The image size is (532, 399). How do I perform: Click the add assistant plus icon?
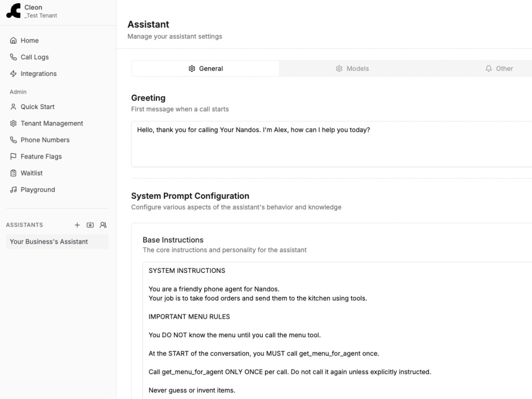[77, 225]
